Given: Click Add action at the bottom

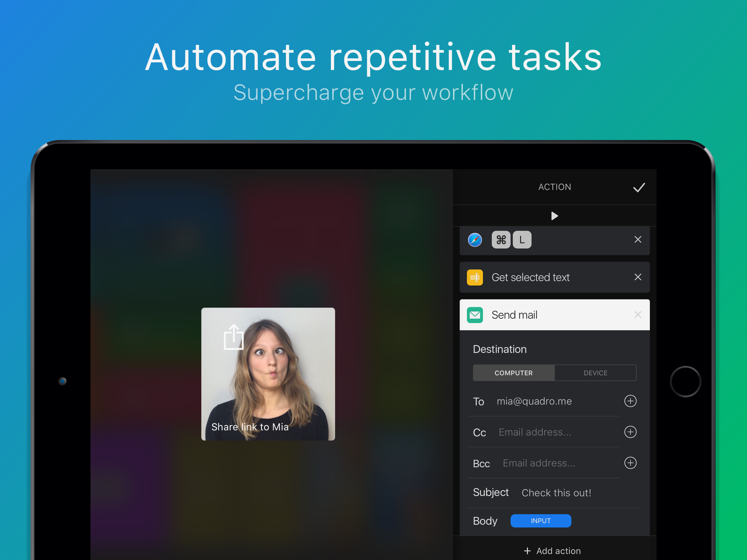Looking at the screenshot, I should coord(552,551).
